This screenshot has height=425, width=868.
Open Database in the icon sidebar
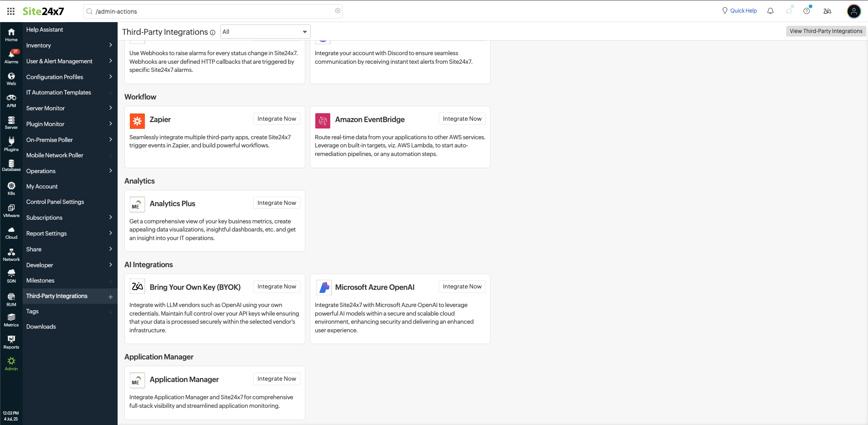coord(11,165)
